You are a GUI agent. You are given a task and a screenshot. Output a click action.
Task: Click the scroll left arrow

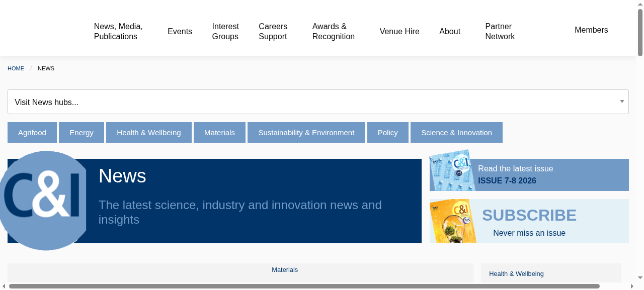click(4, 286)
